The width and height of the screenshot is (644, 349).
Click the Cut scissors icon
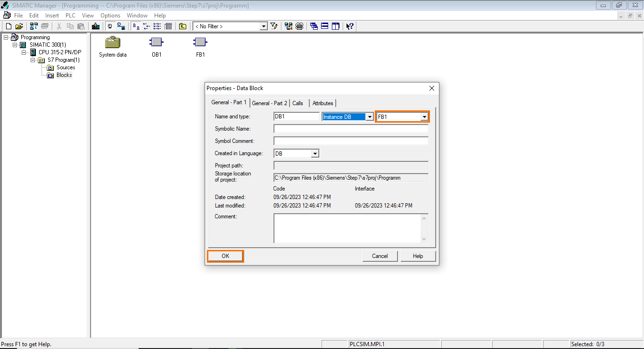tap(59, 26)
